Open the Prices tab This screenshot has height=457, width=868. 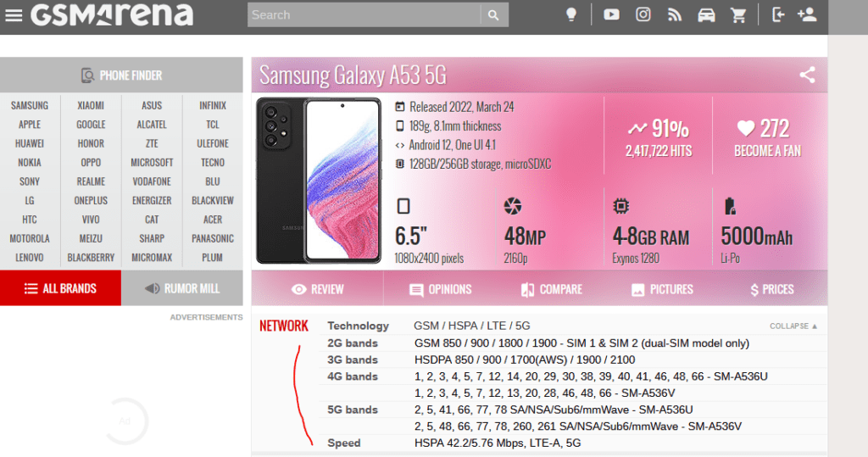pos(771,289)
